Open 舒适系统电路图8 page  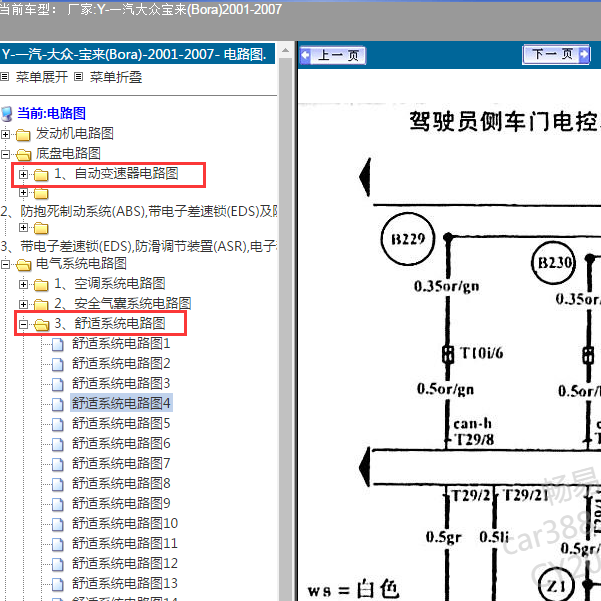[121, 483]
